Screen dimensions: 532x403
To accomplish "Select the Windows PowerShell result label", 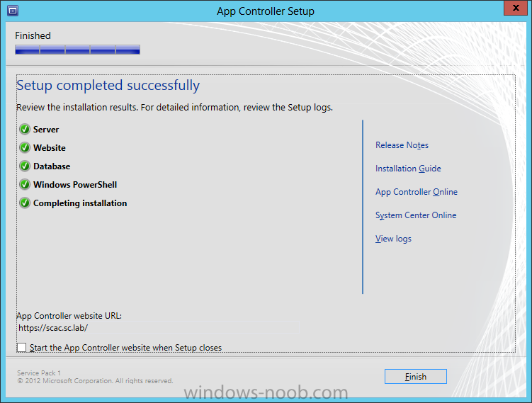I will (x=75, y=185).
